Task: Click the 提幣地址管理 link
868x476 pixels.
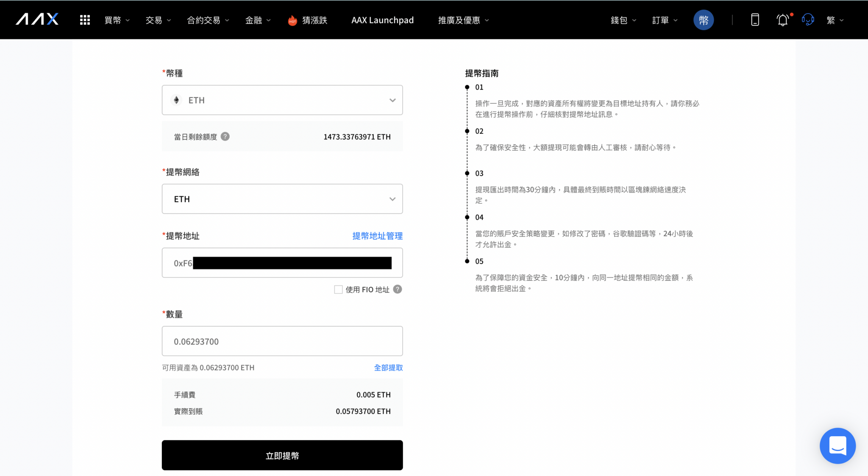Action: point(377,236)
